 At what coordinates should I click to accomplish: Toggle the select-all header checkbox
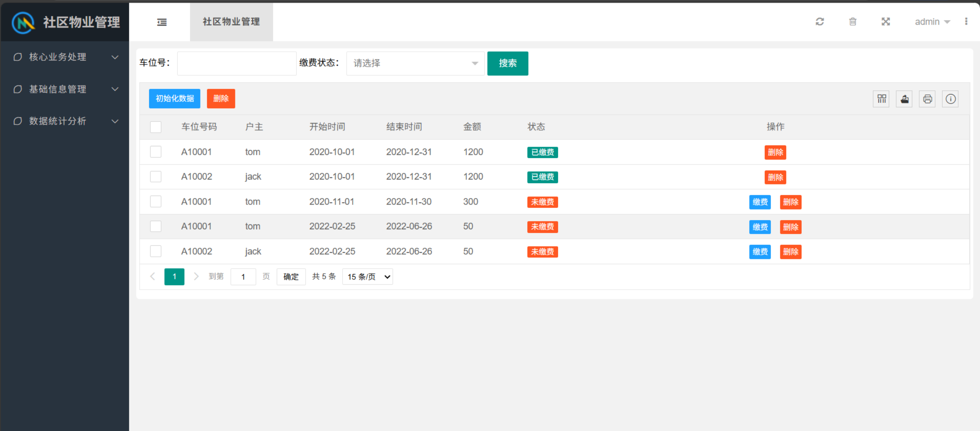156,127
